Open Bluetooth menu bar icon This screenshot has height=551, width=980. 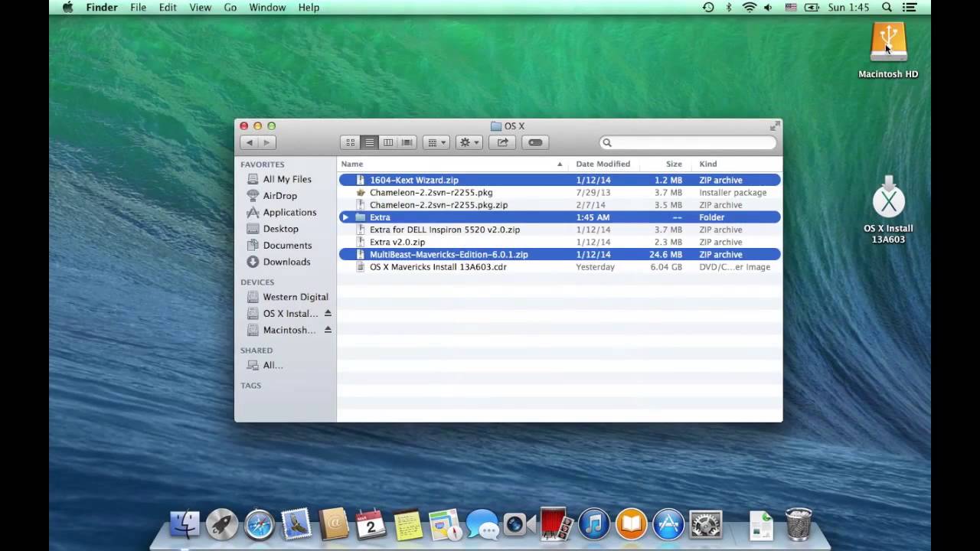pyautogui.click(x=728, y=8)
